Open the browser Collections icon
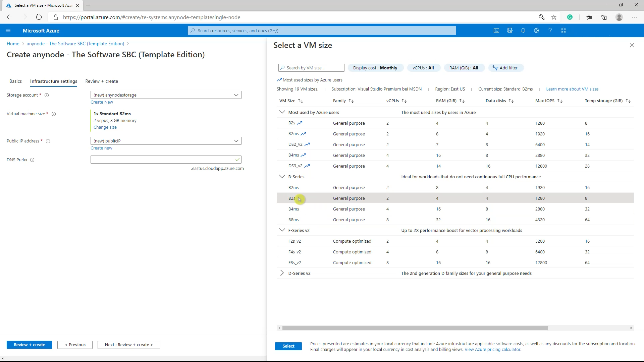644x362 pixels. pos(604,17)
